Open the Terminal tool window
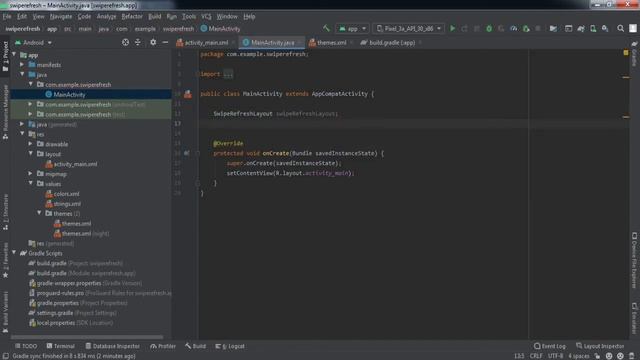 (x=60, y=346)
